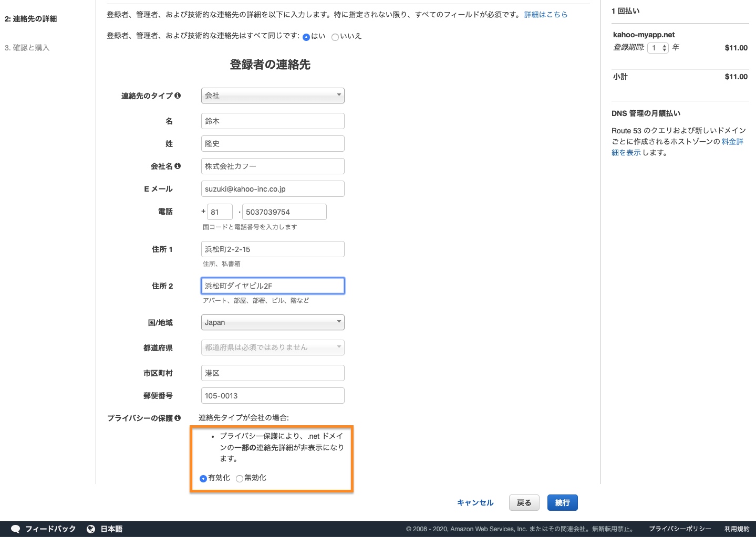Click info icon beside 会社名 label
Viewport: 756px width, 537px height.
coord(178,166)
